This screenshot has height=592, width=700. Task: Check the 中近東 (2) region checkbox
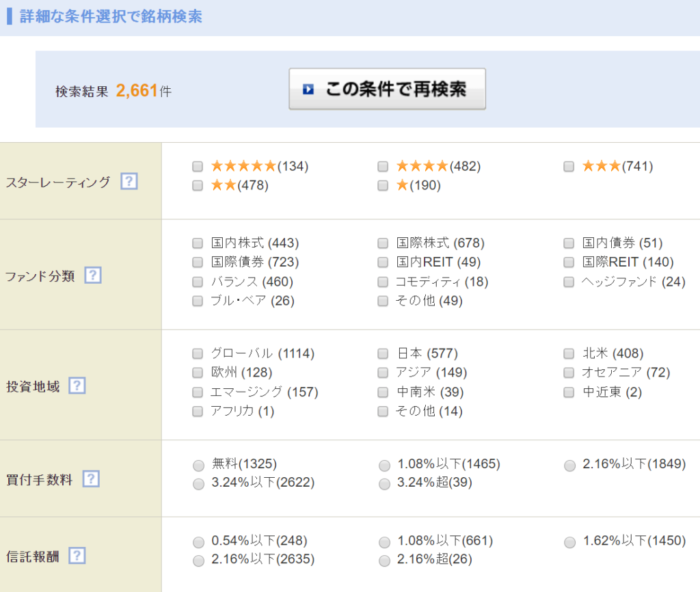[x=568, y=392]
